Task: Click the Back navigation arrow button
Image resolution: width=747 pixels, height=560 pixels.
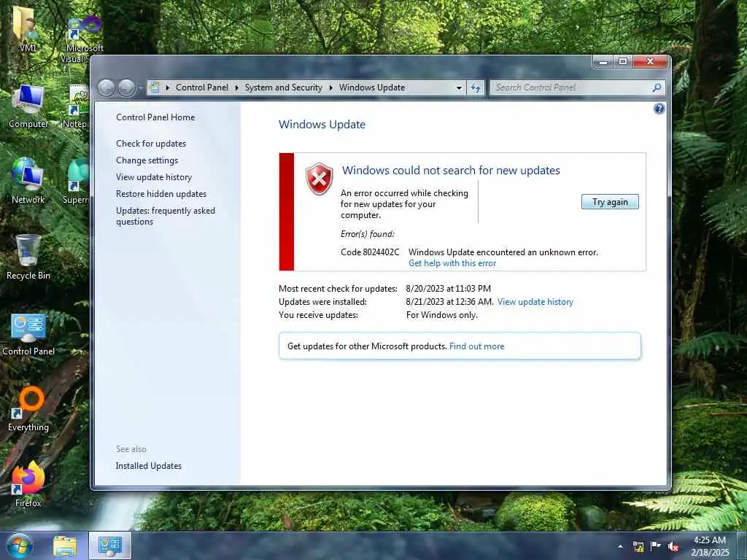Action: click(x=107, y=87)
